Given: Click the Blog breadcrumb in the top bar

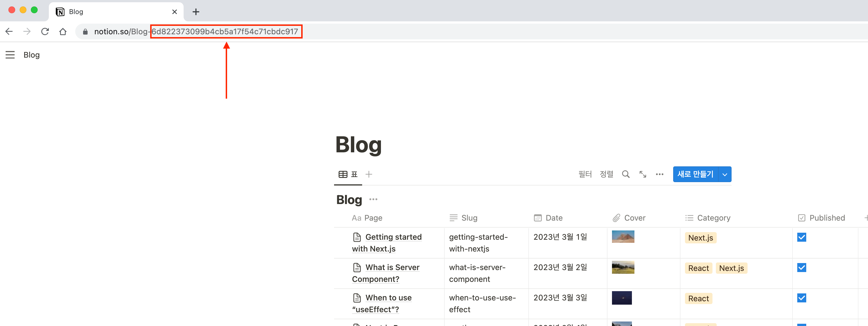Looking at the screenshot, I should [31, 55].
